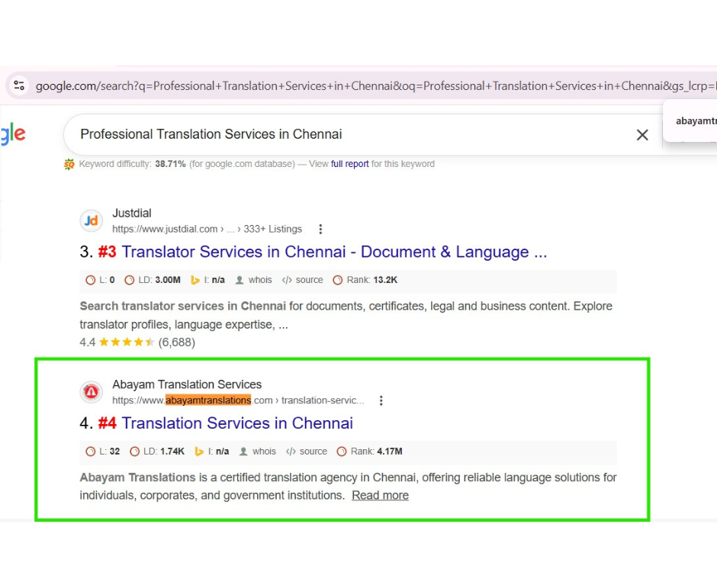Check Justdial L: 0 links metric
This screenshot has width=717, height=588.
click(x=100, y=280)
